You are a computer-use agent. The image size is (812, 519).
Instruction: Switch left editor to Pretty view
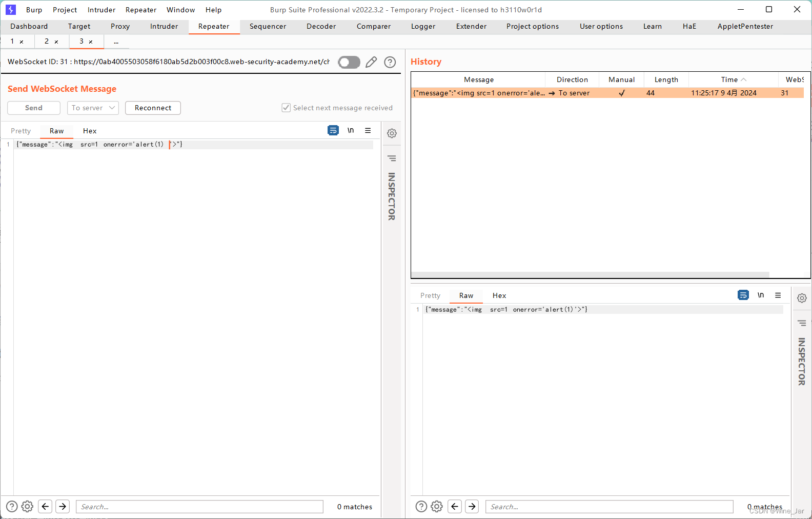point(21,131)
